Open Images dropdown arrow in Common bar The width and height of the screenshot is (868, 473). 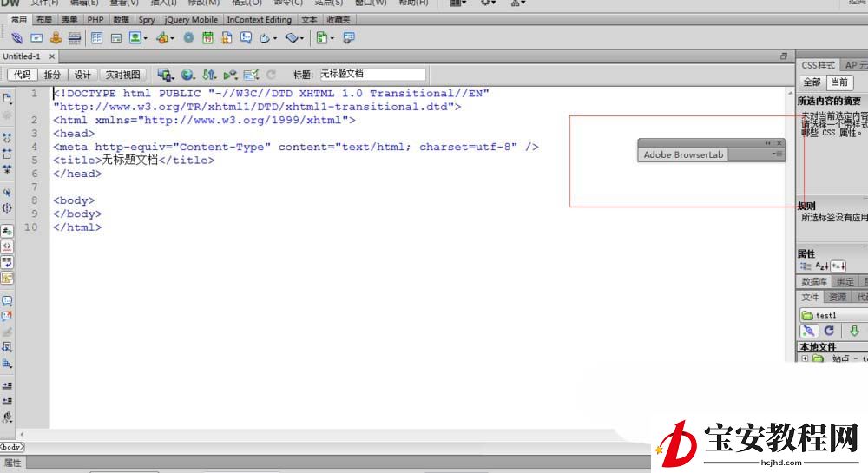146,39
